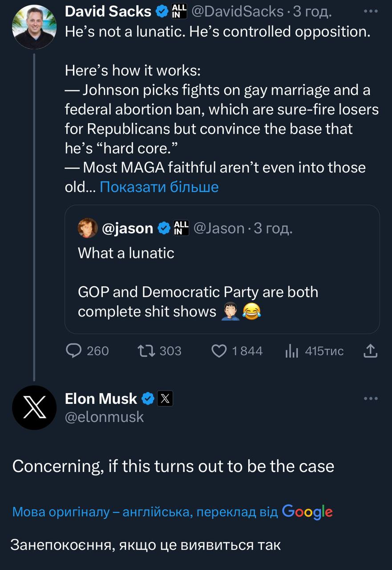Open David Sacks profile picture
Screen dimensions: 392x570
[34, 27]
